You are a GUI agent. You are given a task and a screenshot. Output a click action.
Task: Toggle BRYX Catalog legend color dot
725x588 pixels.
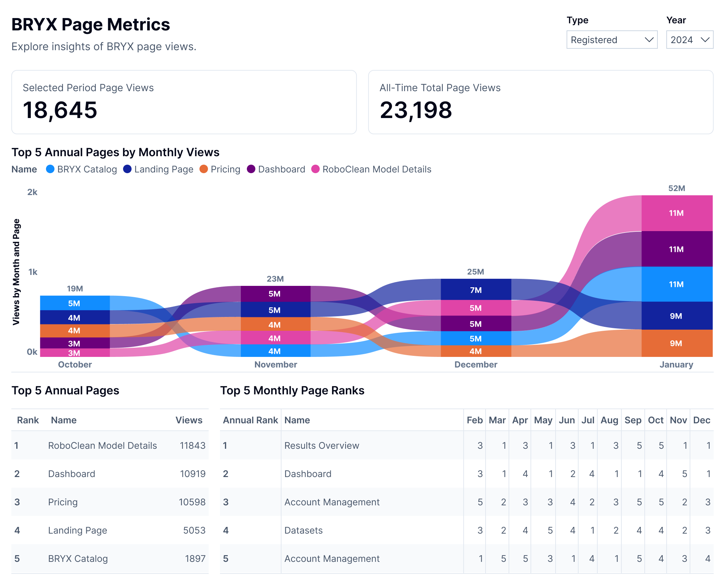pos(50,169)
